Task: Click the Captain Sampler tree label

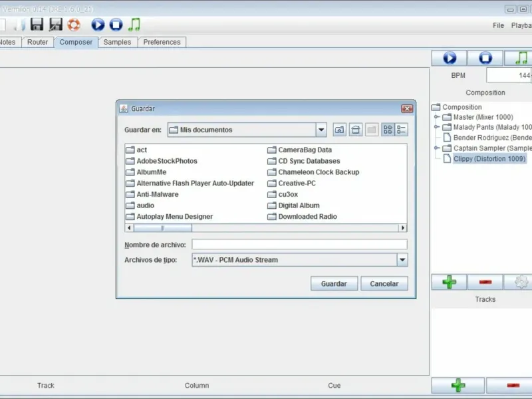Action: [x=493, y=148]
